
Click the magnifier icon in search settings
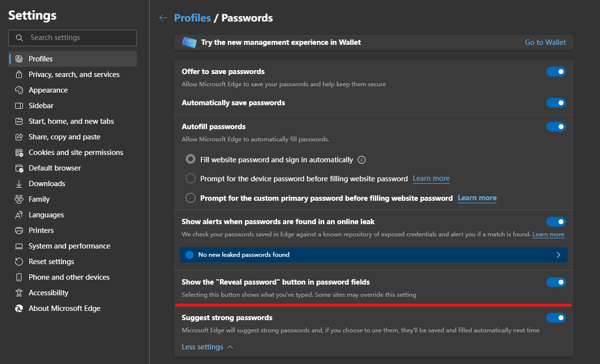[19, 38]
